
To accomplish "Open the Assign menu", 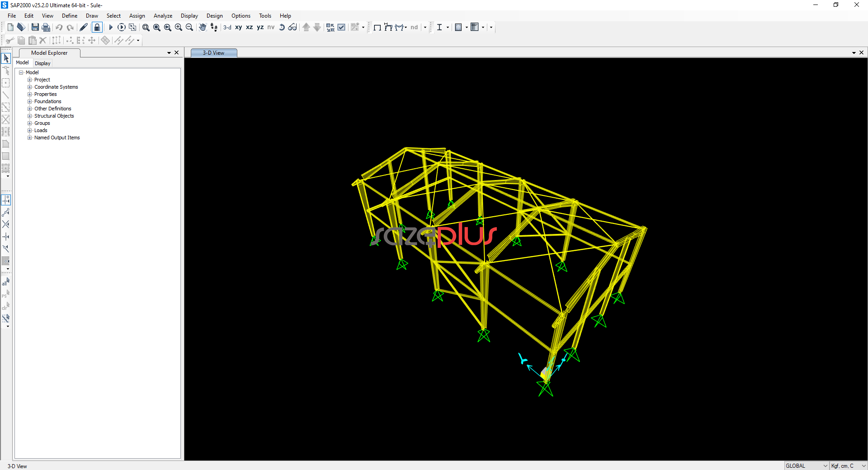I will (137, 15).
